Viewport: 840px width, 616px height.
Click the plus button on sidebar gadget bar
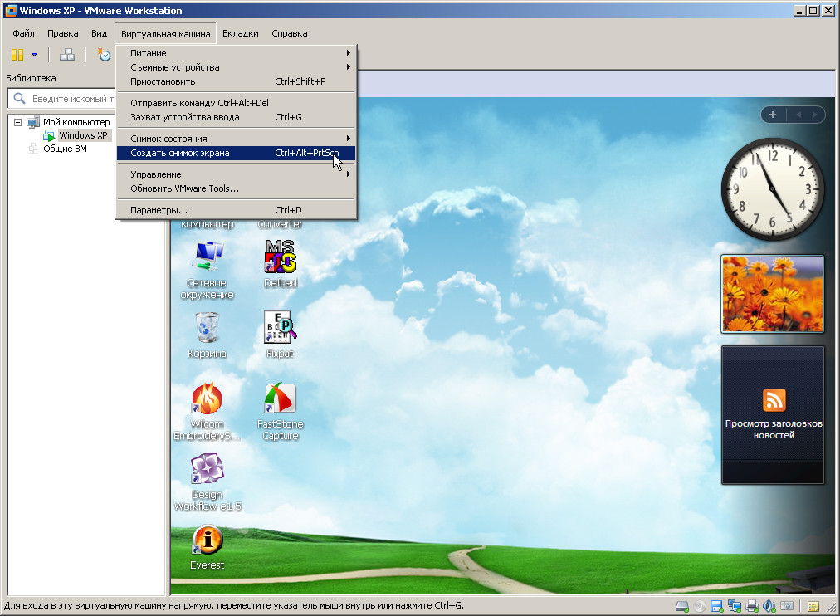point(773,115)
